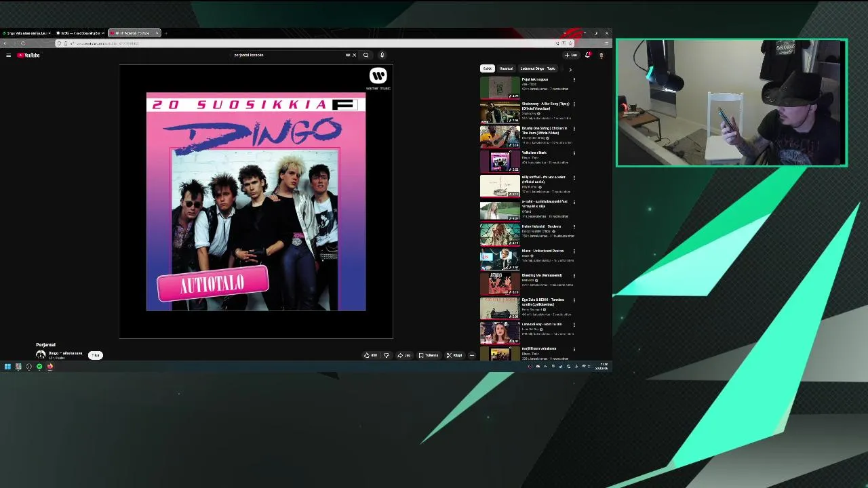Click the 'Klippi' clip button
The height and width of the screenshot is (488, 868).
pos(454,355)
